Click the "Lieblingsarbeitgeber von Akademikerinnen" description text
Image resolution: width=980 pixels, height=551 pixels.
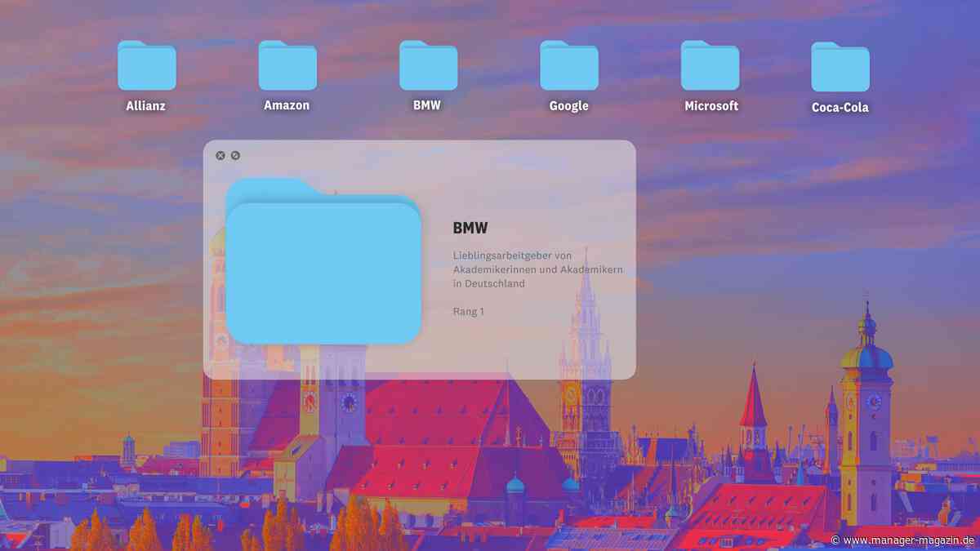538,269
